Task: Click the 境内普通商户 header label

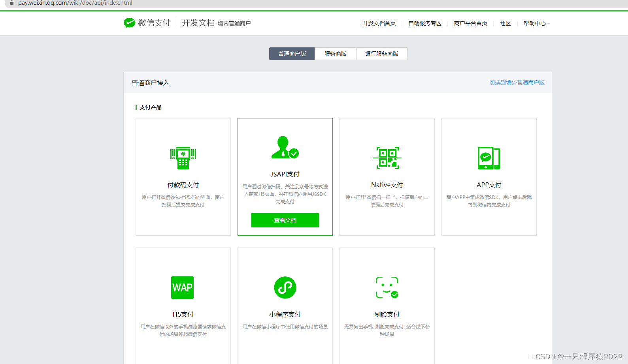Action: pos(234,24)
